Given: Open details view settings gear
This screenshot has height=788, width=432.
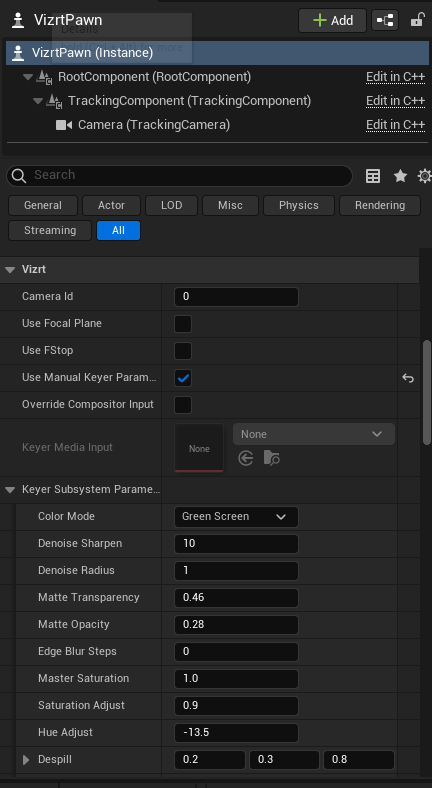Looking at the screenshot, I should click(425, 176).
